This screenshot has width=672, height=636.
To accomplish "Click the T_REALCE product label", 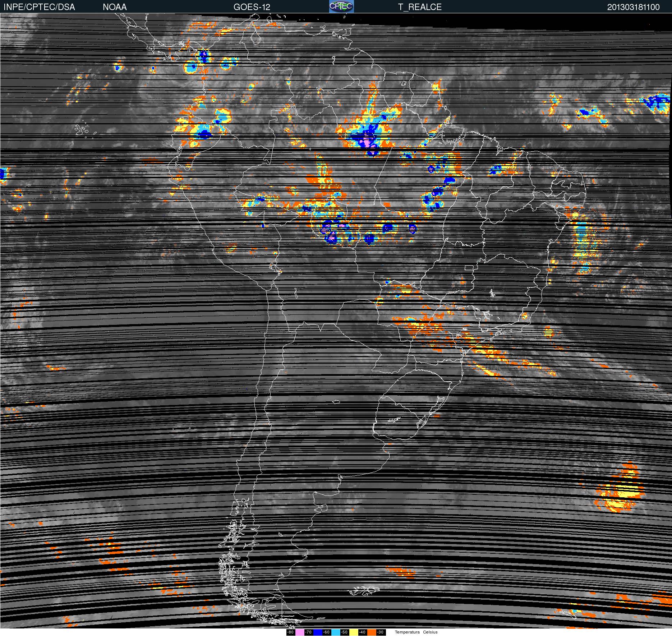I will tap(420, 7).
